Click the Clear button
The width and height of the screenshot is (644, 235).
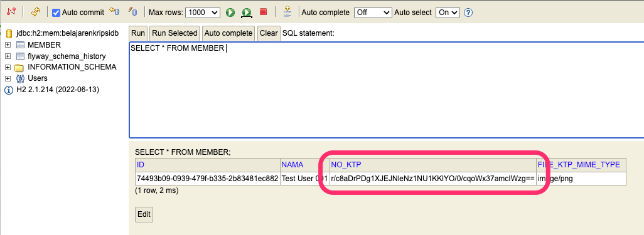[269, 33]
